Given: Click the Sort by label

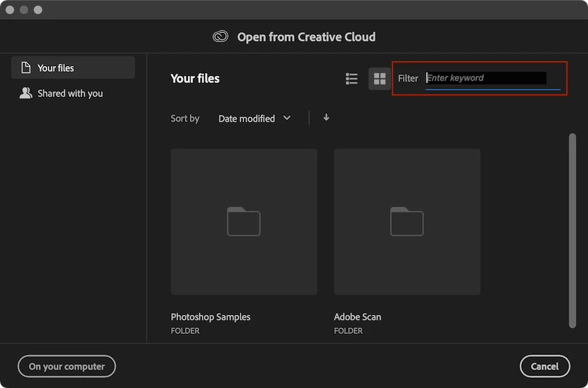Looking at the screenshot, I should tap(185, 119).
